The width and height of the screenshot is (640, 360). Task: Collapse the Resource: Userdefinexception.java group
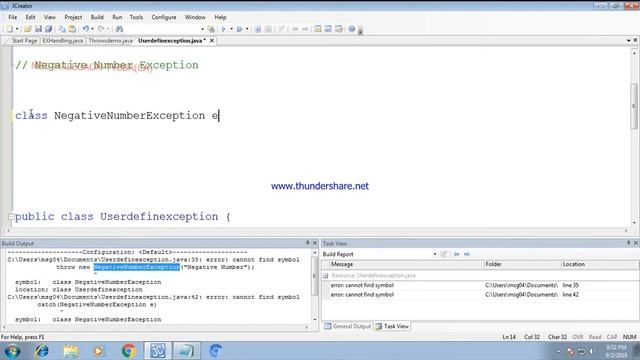[325, 276]
